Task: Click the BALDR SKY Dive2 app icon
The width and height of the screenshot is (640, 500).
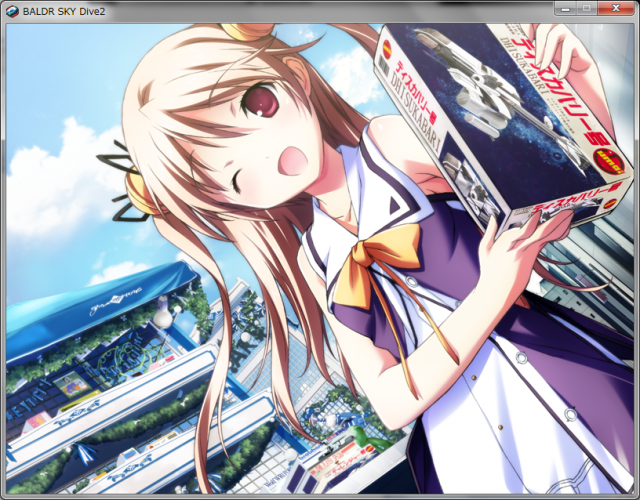Action: point(13,11)
